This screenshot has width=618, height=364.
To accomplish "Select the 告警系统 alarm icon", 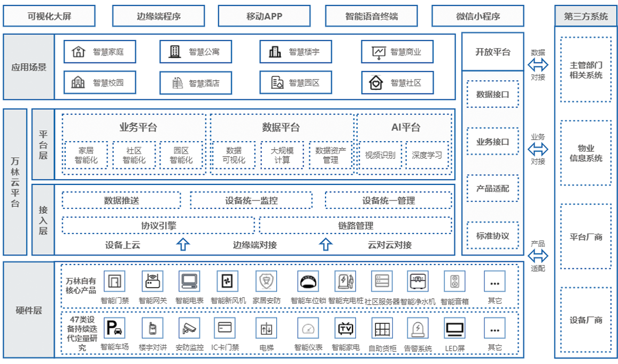I will click(418, 328).
